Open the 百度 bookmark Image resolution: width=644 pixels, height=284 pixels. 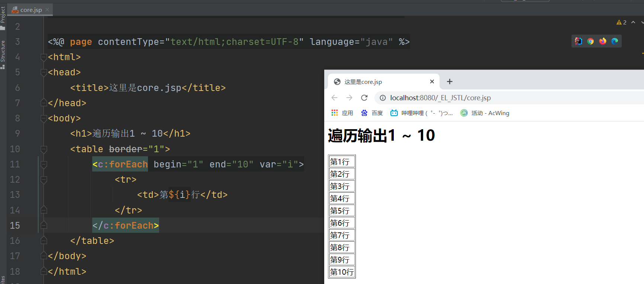point(372,113)
